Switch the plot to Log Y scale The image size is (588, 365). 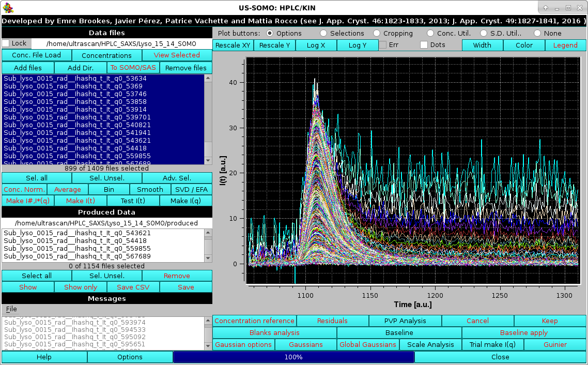358,45
